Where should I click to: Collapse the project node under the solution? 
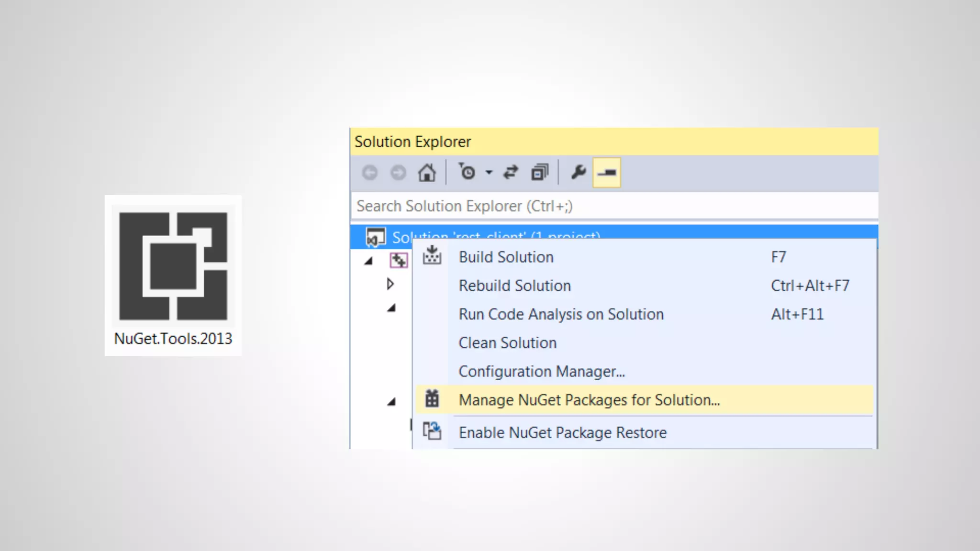[x=368, y=261]
